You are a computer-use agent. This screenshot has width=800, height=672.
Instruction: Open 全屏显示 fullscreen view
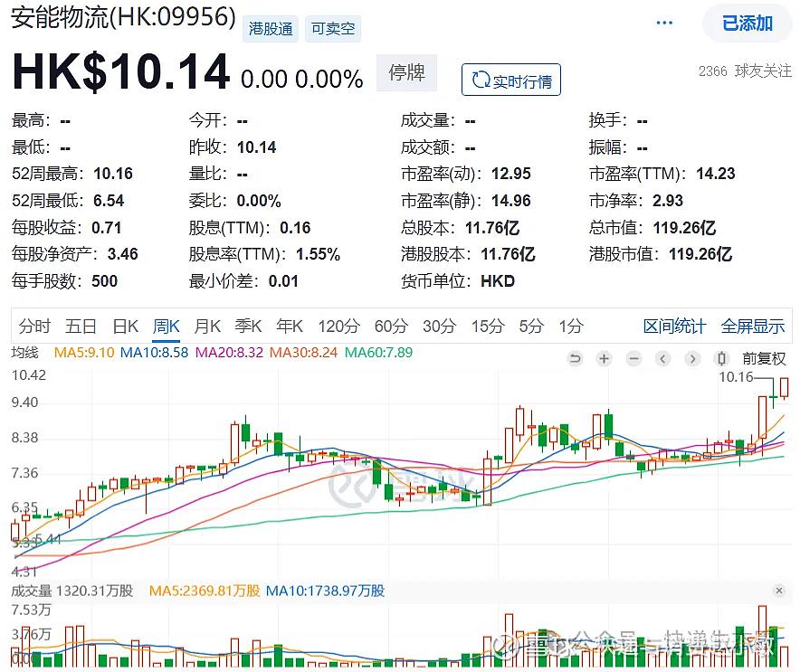click(753, 327)
